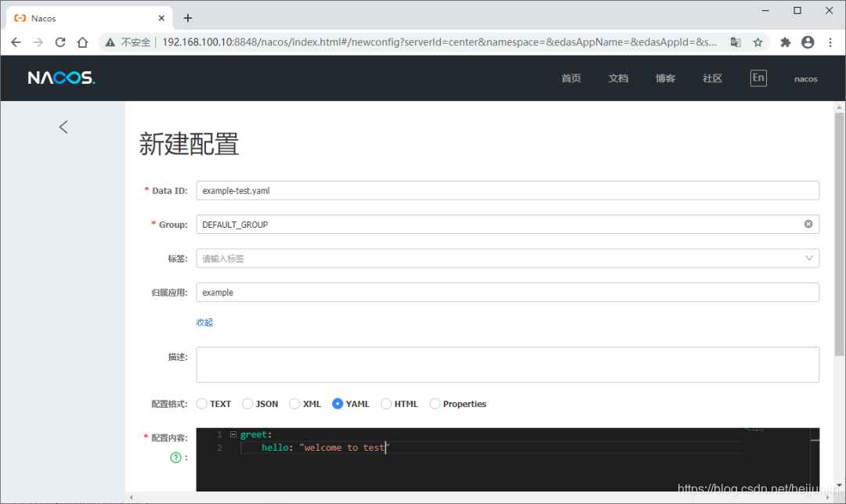
Task: Click the browser profile avatar icon
Action: 808,42
